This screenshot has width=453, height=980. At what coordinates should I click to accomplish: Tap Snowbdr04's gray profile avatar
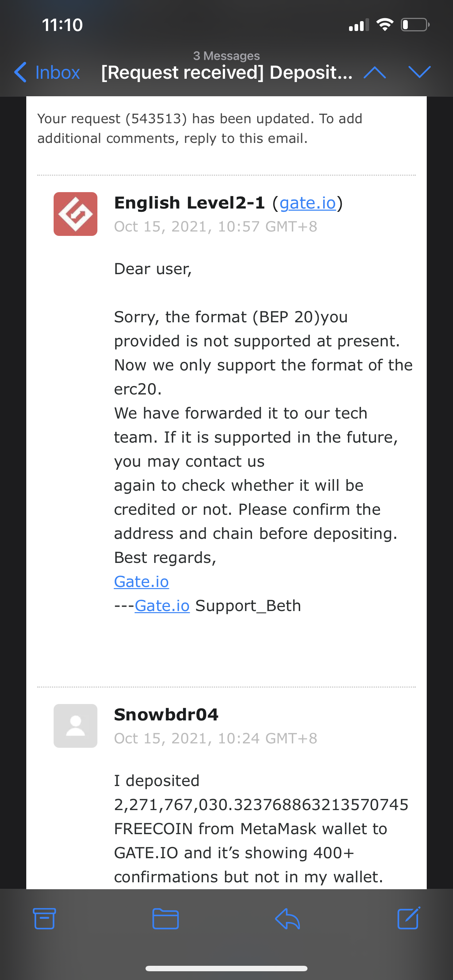(75, 726)
